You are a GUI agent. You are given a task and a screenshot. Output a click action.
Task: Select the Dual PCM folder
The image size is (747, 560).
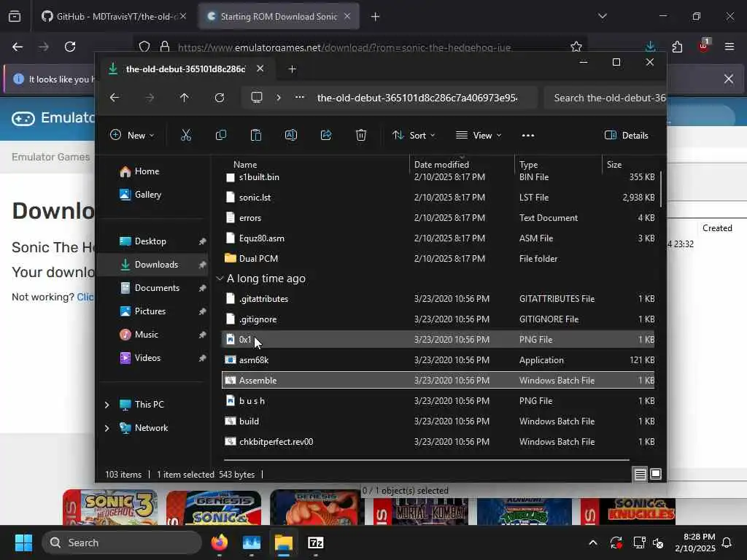(x=438, y=259)
